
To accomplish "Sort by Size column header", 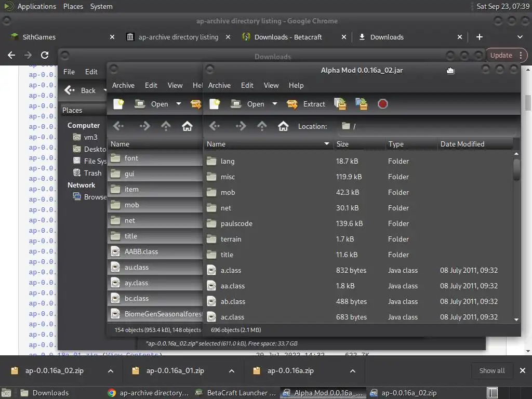I will pyautogui.click(x=359, y=144).
